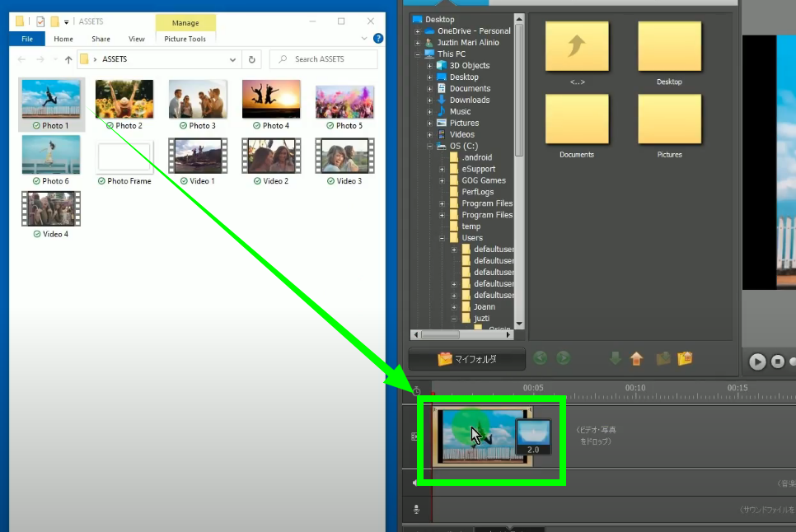Click the microphone track icon
The width and height of the screenshot is (796, 532).
click(x=416, y=510)
